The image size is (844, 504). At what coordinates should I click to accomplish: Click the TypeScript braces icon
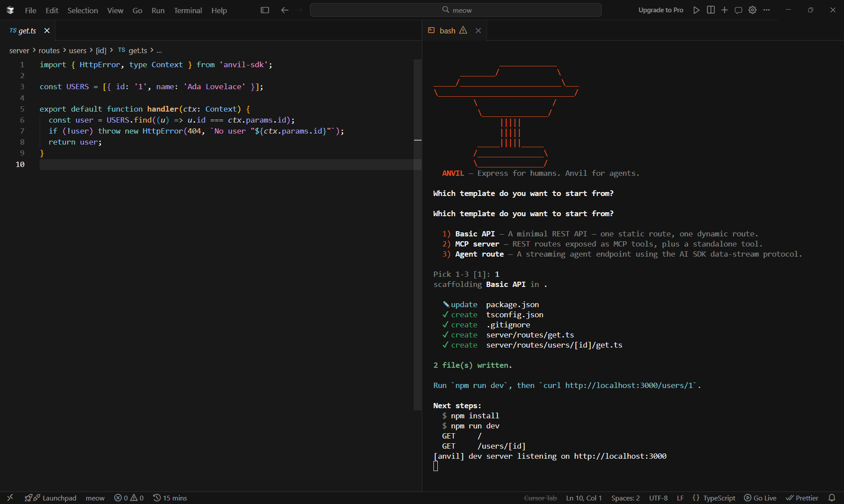[x=696, y=498]
